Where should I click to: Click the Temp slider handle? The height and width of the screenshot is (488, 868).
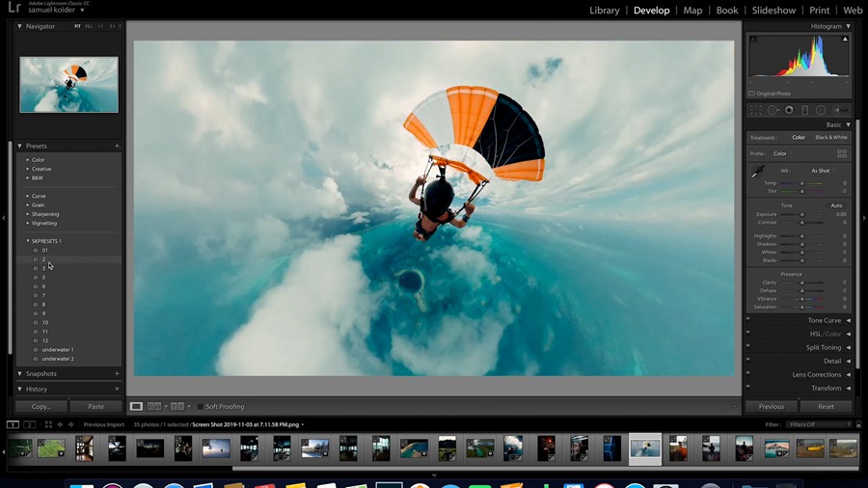pos(802,183)
